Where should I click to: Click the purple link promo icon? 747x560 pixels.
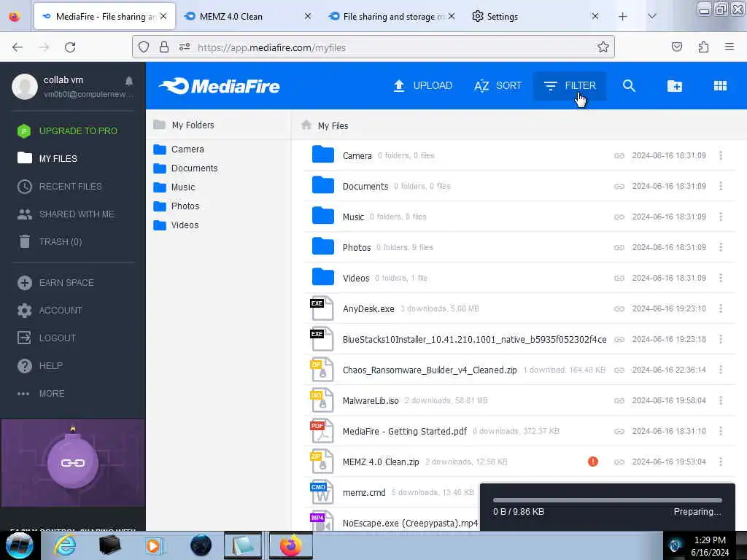pyautogui.click(x=73, y=463)
